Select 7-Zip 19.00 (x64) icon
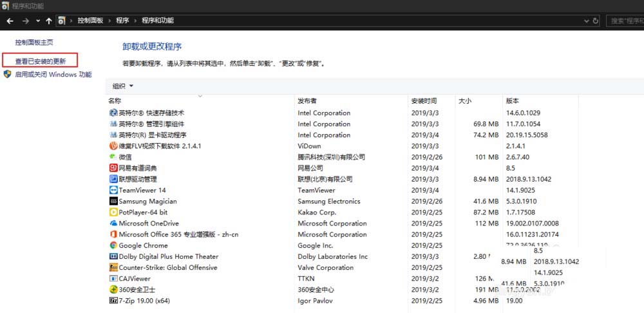The image size is (644, 313). pyautogui.click(x=113, y=301)
